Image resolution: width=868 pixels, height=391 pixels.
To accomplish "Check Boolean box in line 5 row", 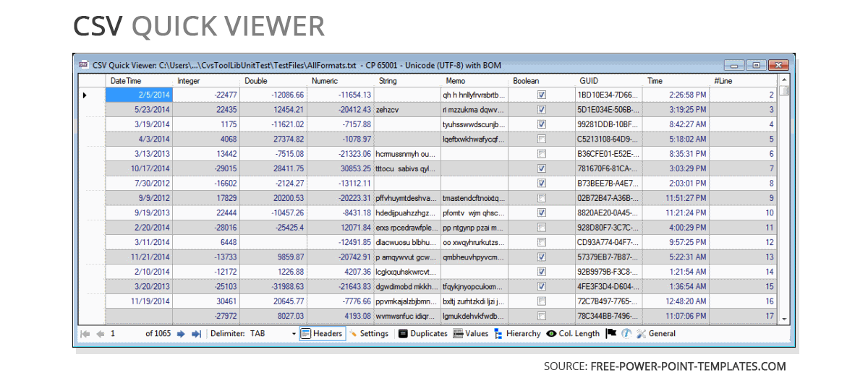I will tap(542, 139).
